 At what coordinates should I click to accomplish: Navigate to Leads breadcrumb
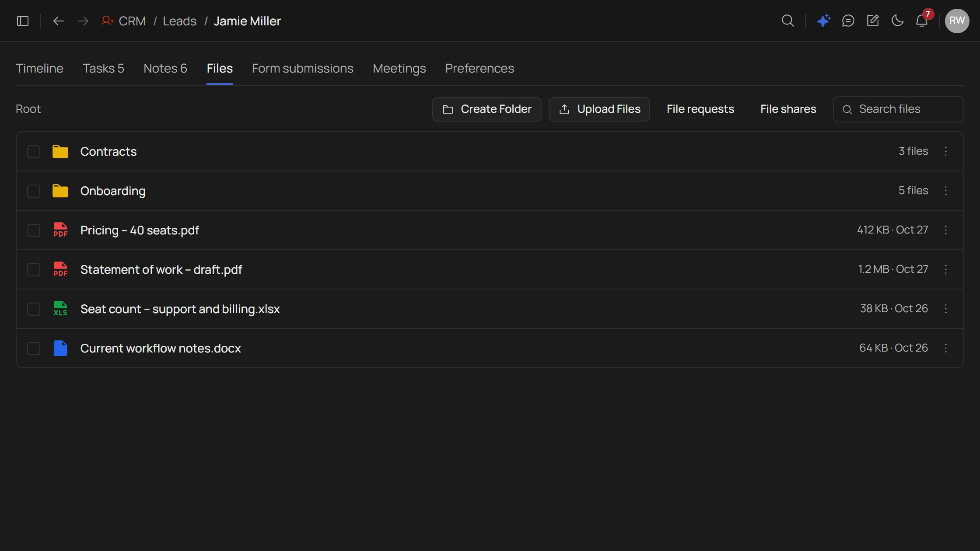tap(179, 21)
